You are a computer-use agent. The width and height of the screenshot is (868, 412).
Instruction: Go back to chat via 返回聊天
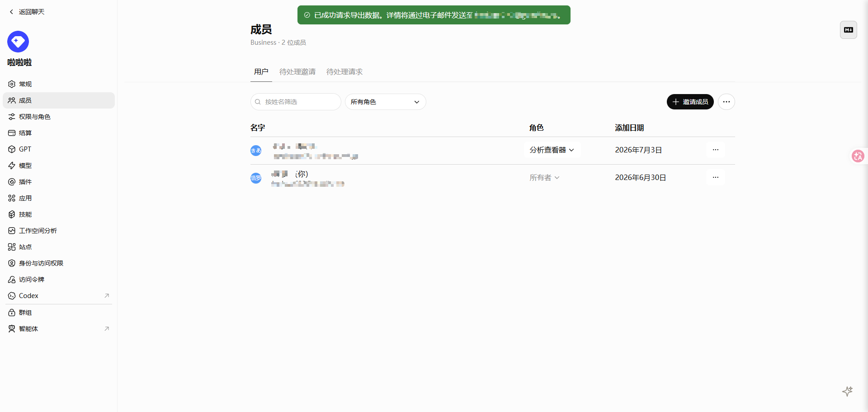coord(27,12)
